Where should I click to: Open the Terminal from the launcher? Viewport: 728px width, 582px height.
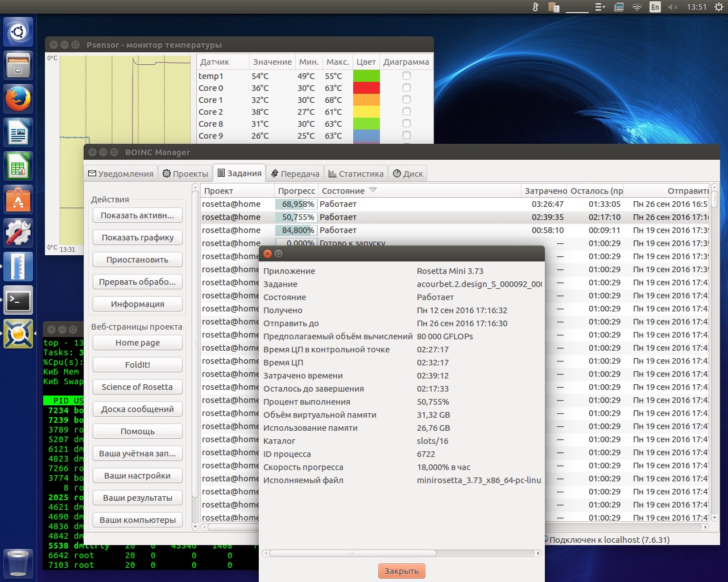[x=18, y=300]
